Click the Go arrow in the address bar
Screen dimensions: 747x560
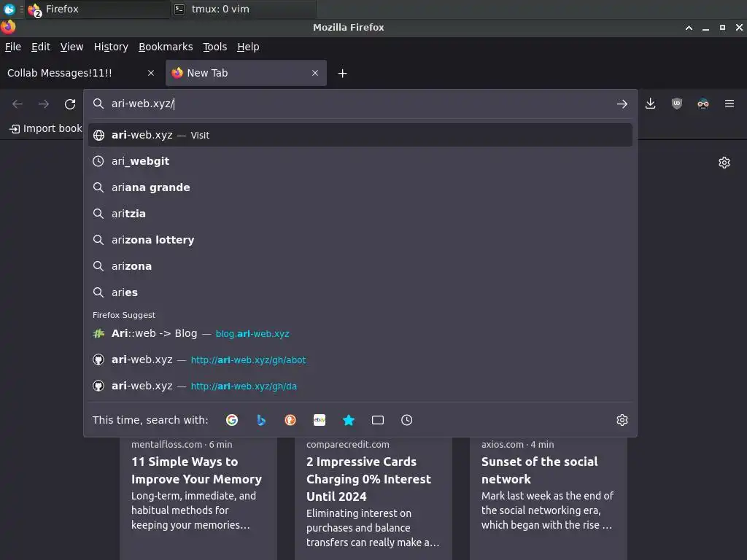[622, 104]
